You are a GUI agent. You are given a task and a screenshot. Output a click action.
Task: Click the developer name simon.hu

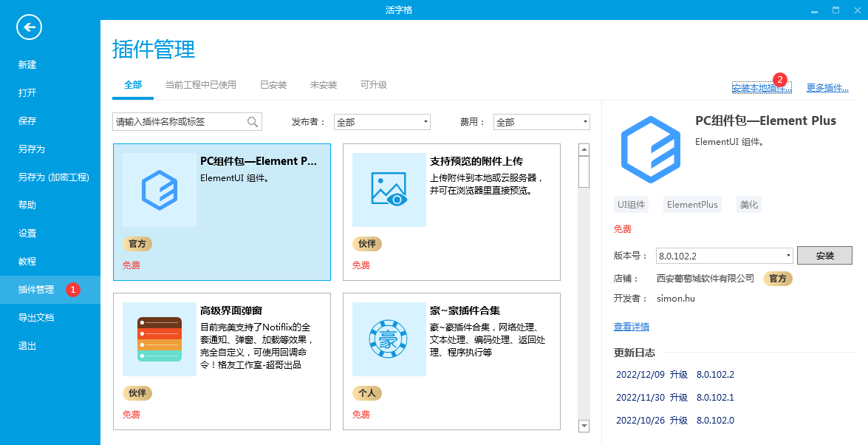676,299
